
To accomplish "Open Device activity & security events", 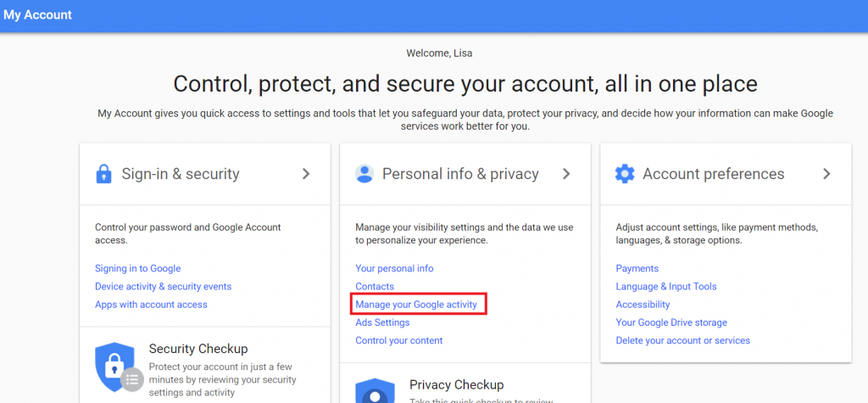I will (164, 287).
